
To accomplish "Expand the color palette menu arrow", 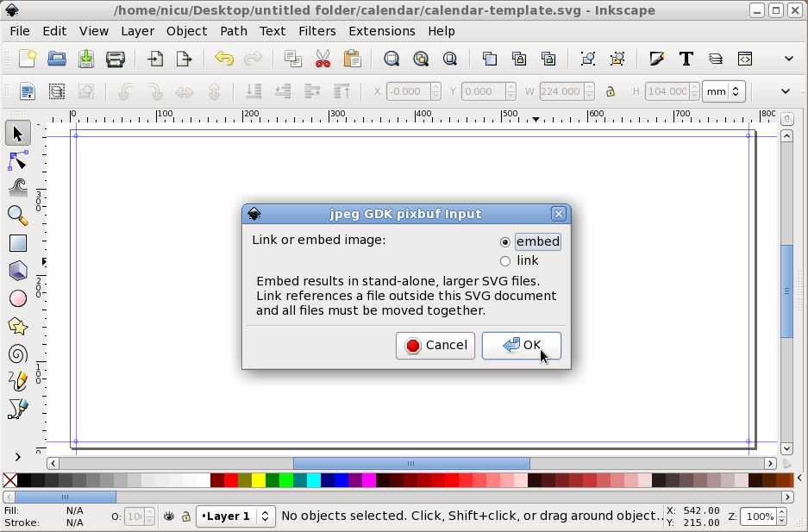I will (x=799, y=479).
